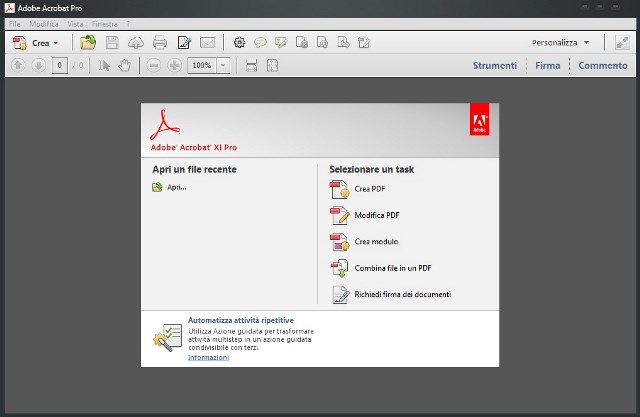Click the guided action checklist icon

(x=168, y=337)
